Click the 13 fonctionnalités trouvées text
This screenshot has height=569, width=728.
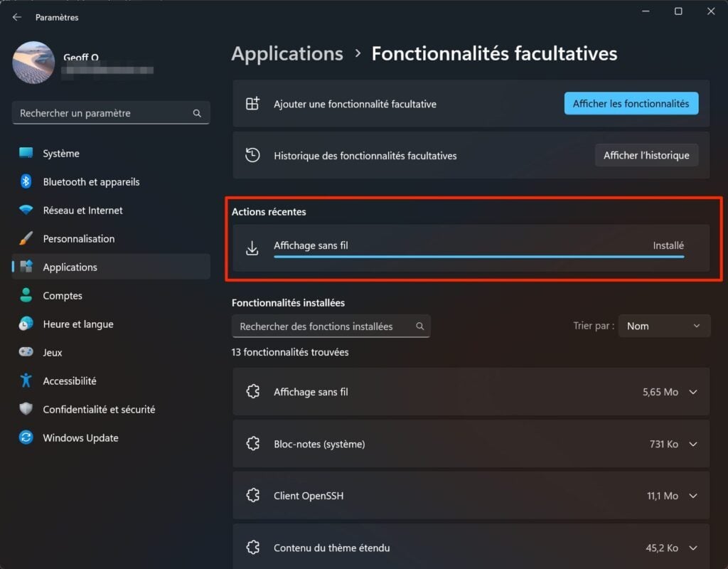click(290, 352)
